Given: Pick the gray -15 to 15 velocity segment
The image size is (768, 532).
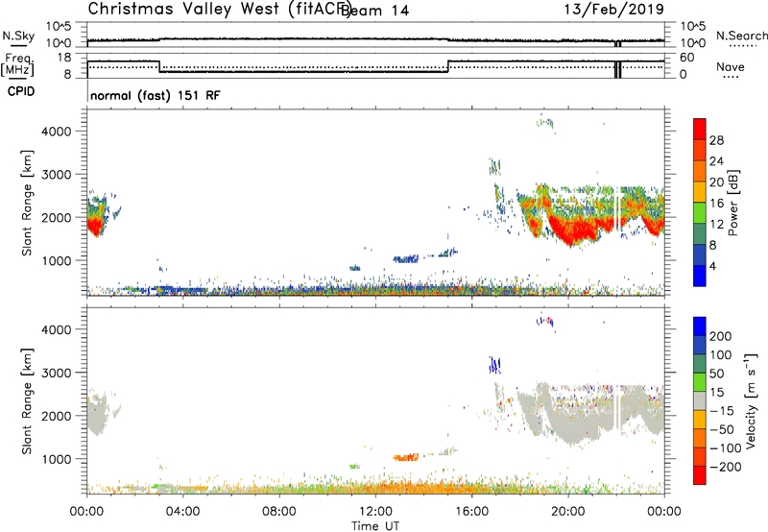Looking at the screenshot, I should [700, 401].
